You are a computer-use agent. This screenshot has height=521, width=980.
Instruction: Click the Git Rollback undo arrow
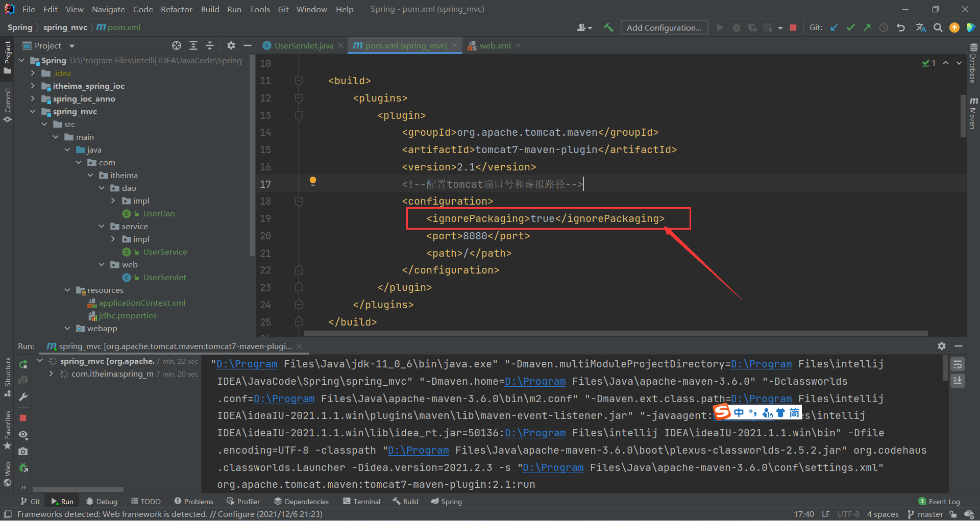click(x=901, y=28)
